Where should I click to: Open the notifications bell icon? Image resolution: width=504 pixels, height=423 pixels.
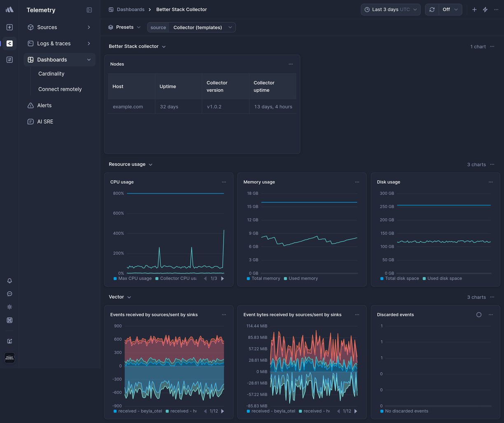coord(9,281)
